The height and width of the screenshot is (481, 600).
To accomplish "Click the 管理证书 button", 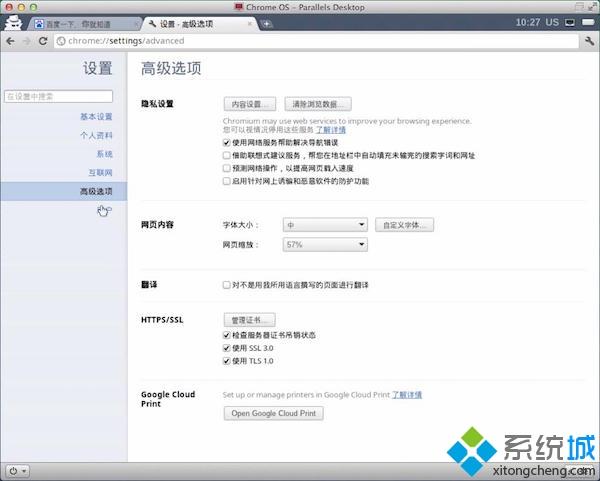I will coord(249,320).
